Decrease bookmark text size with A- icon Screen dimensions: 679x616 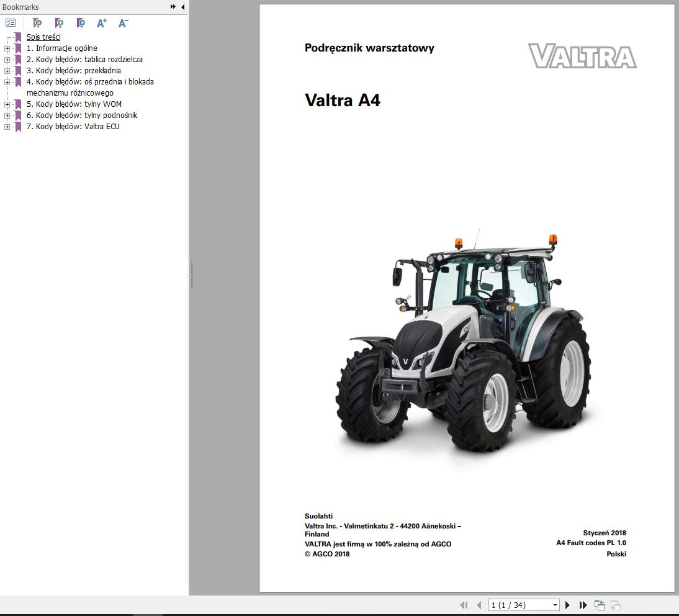[x=122, y=23]
